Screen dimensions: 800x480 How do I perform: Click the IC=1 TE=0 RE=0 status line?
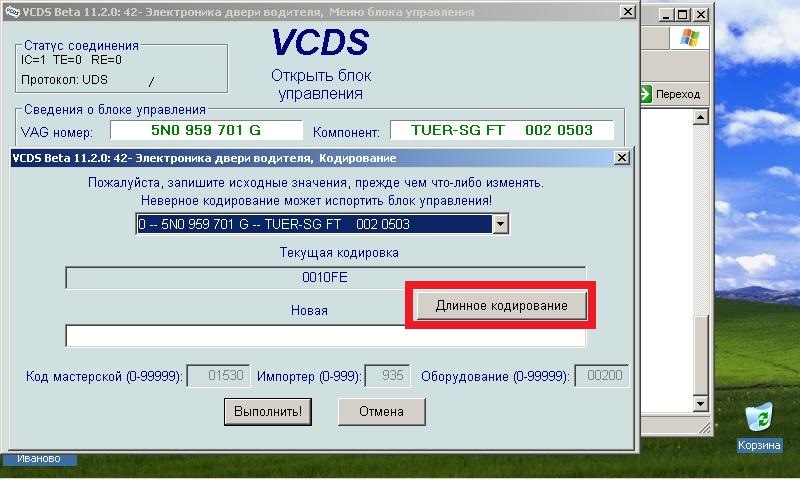click(x=71, y=60)
